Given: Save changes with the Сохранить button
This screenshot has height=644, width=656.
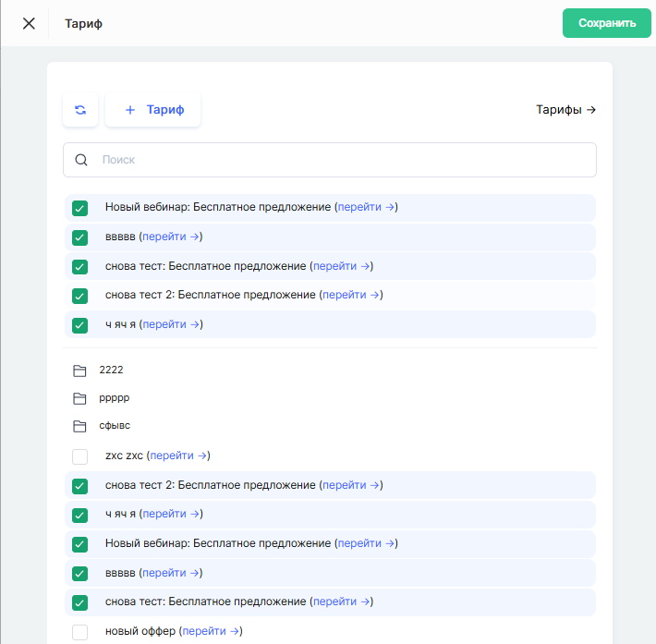Looking at the screenshot, I should (606, 23).
